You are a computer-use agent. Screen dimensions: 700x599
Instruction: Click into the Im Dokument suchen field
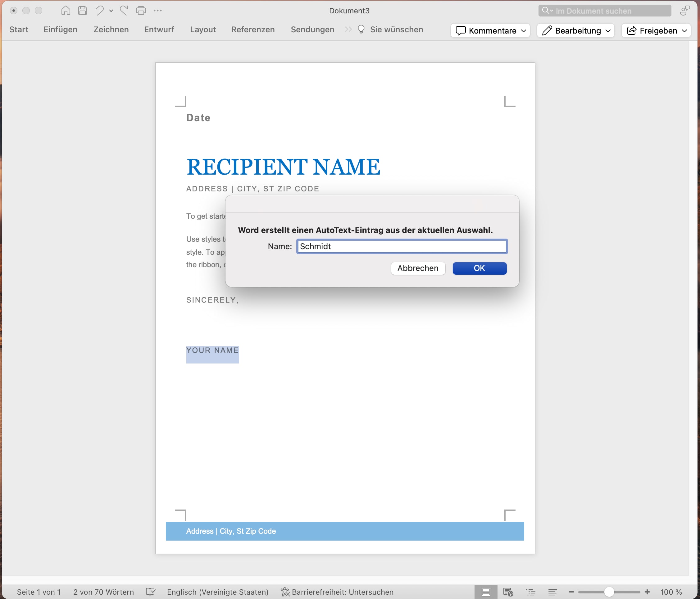(x=605, y=11)
